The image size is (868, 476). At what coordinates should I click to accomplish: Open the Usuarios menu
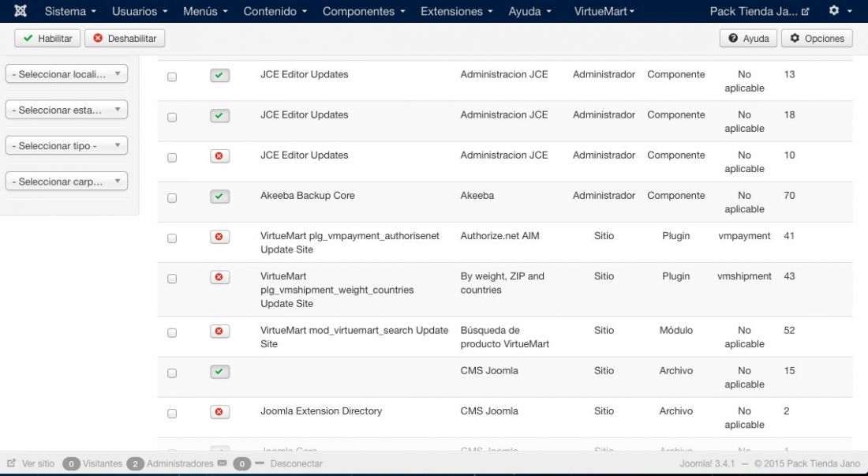point(140,11)
